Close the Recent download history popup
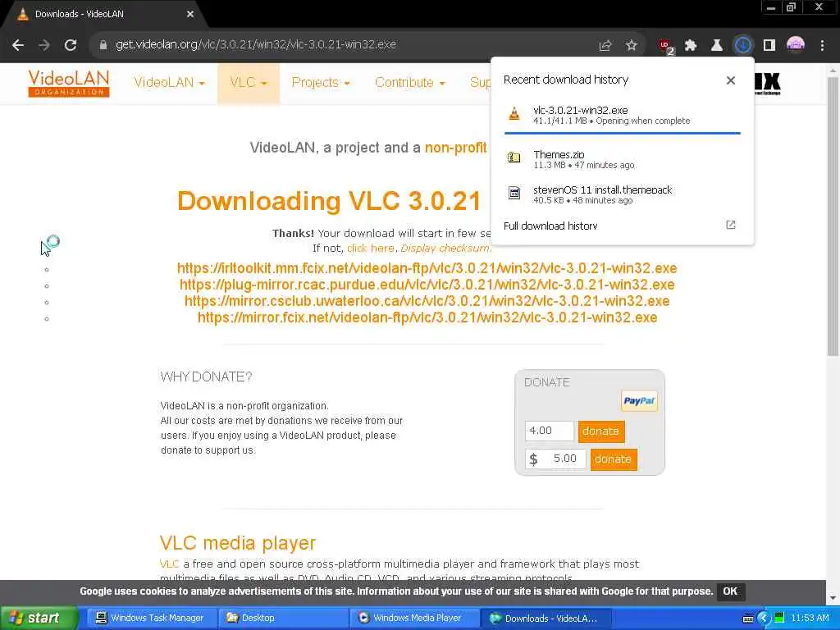The height and width of the screenshot is (630, 840). pos(731,80)
